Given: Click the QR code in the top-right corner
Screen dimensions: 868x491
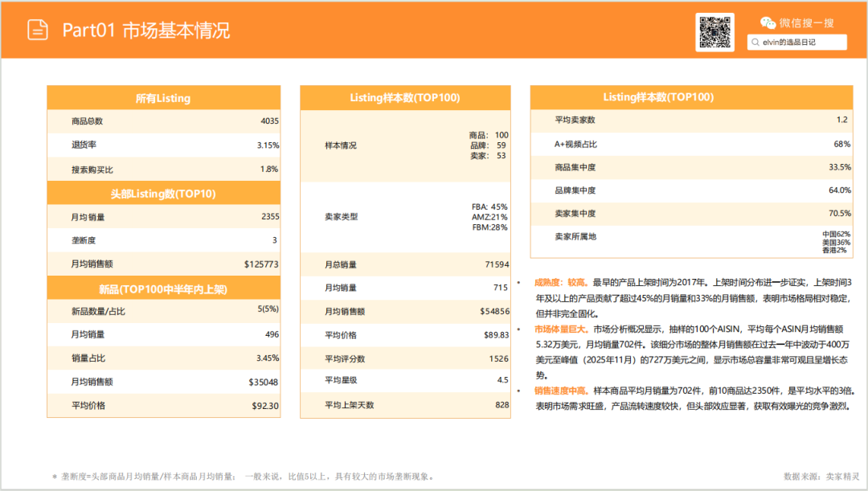Looking at the screenshot, I should pyautogui.click(x=714, y=32).
